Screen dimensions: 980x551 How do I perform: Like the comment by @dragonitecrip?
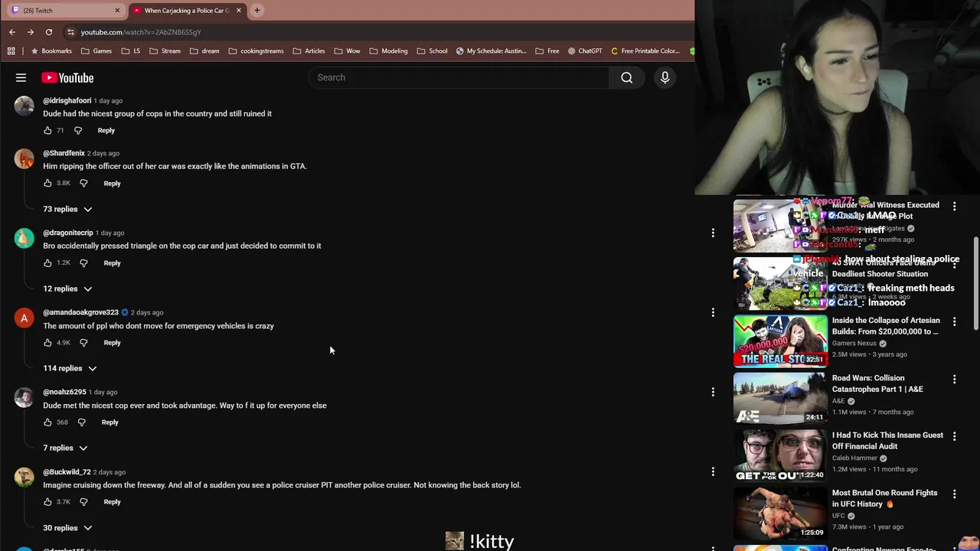pyautogui.click(x=47, y=262)
